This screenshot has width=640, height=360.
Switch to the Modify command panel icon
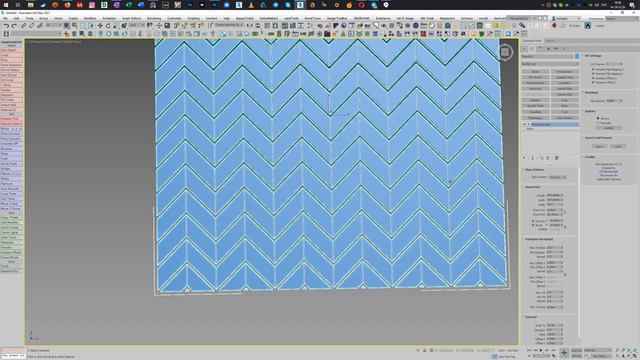[x=532, y=49]
